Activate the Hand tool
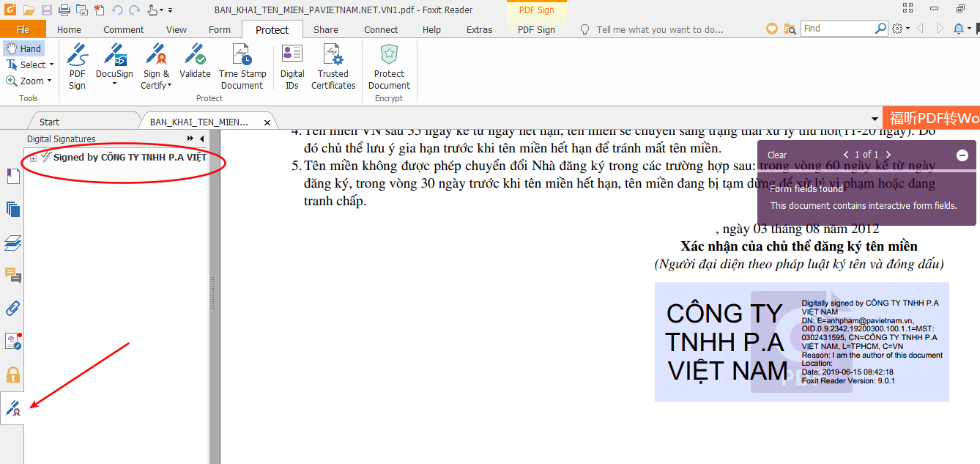Viewport: 980px width, 464px height. coord(23,48)
